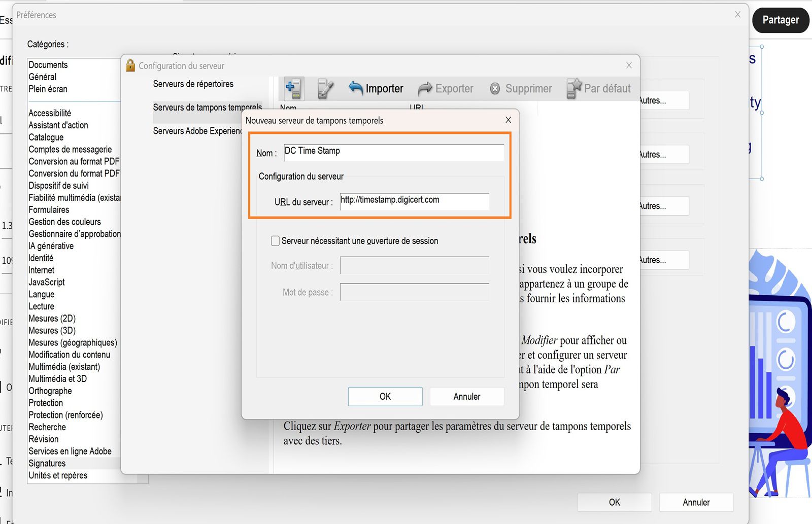
Task: Enable Serveur nécessitant une ouverture de session
Action: 275,240
